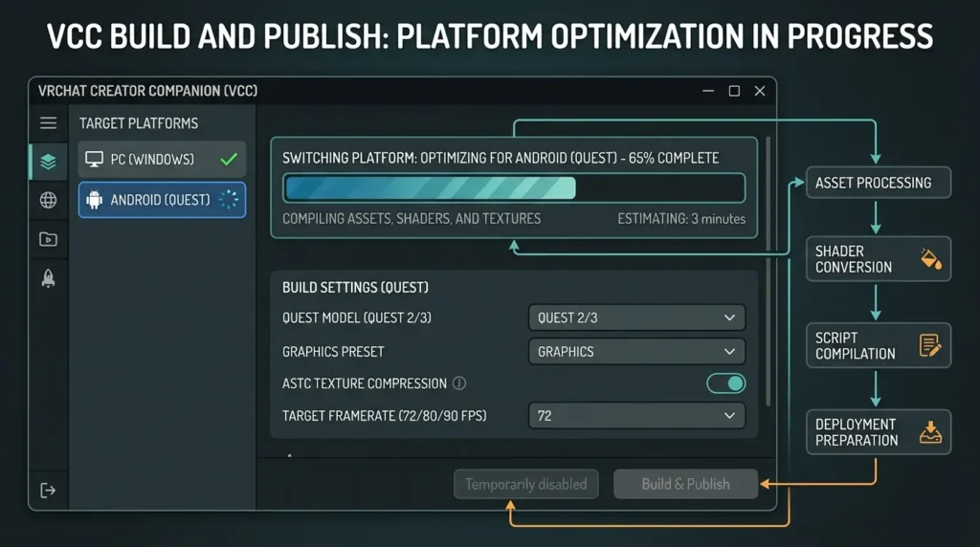Minimize the VCC window
This screenshot has width=980, height=547.
pos(708,91)
